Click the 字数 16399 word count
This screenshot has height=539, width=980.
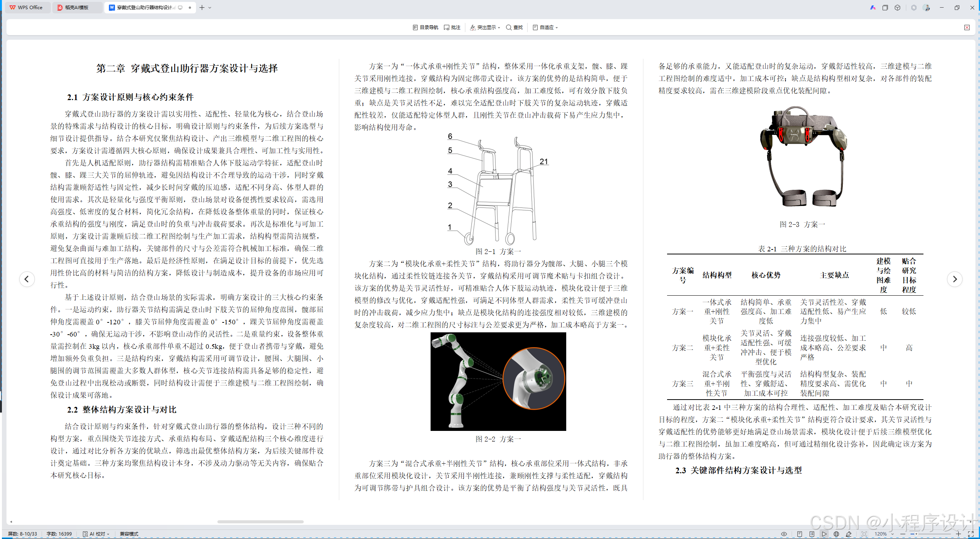(x=59, y=534)
